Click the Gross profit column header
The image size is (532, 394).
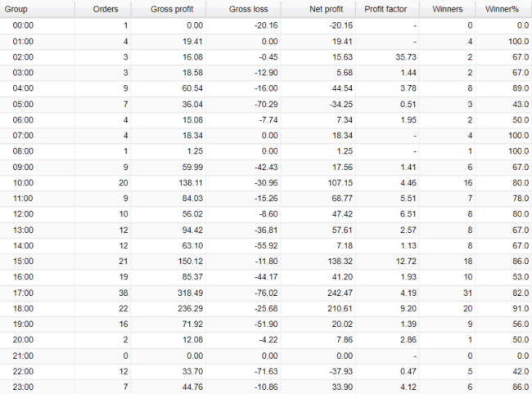pos(172,9)
